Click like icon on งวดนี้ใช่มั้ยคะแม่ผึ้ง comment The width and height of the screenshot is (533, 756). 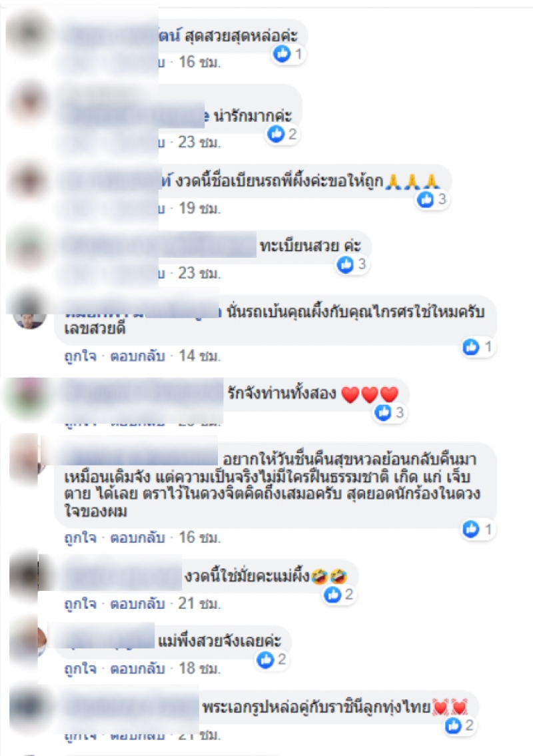[x=332, y=595]
